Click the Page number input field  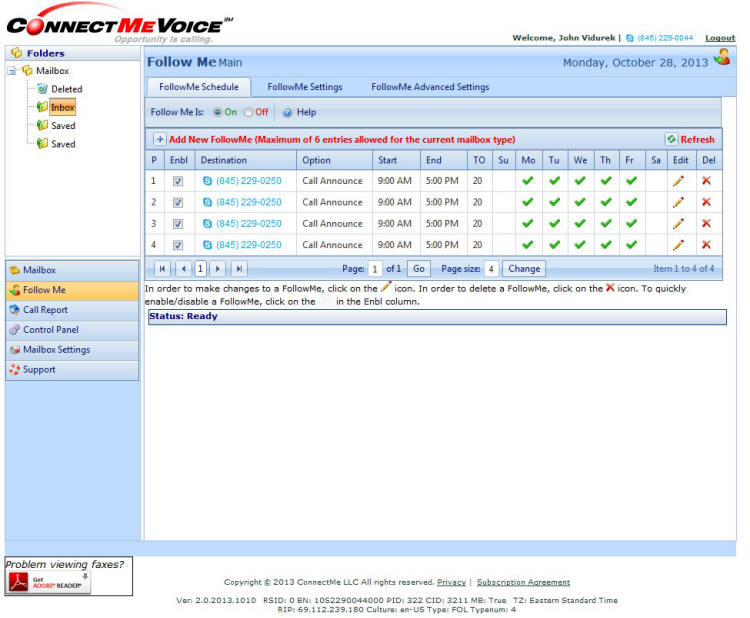coord(375,269)
